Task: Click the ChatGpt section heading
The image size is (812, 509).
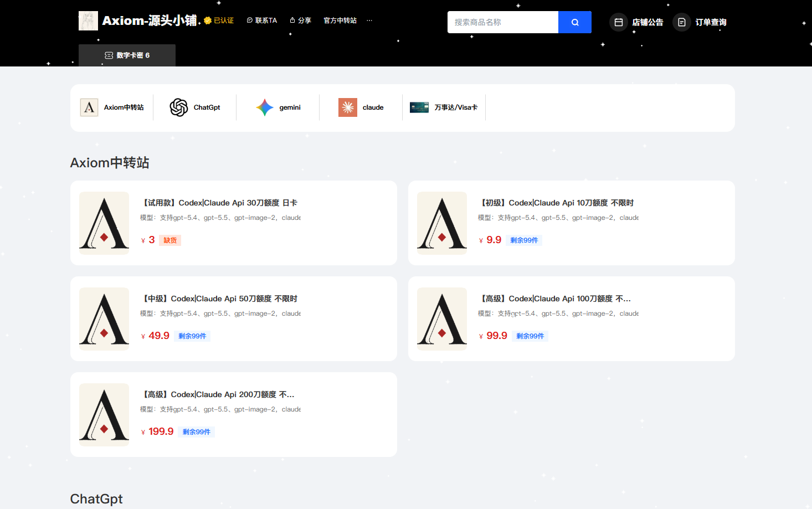Action: pos(96,499)
